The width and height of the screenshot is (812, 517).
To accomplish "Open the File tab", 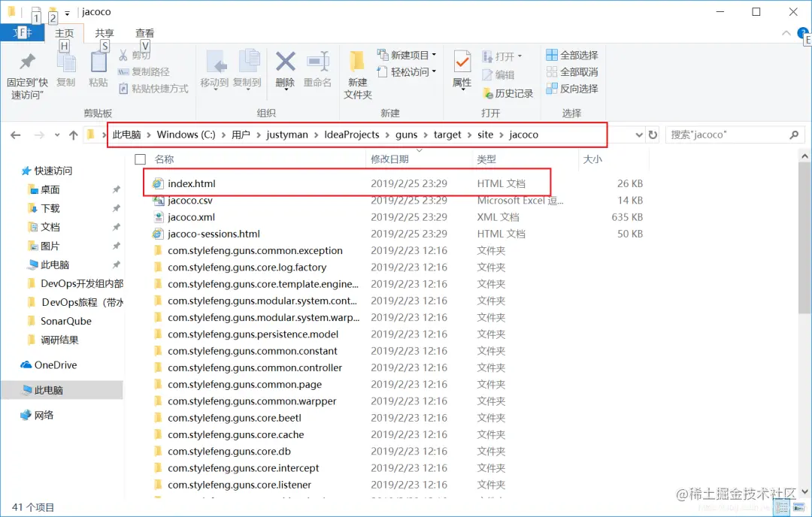I will 23,32.
